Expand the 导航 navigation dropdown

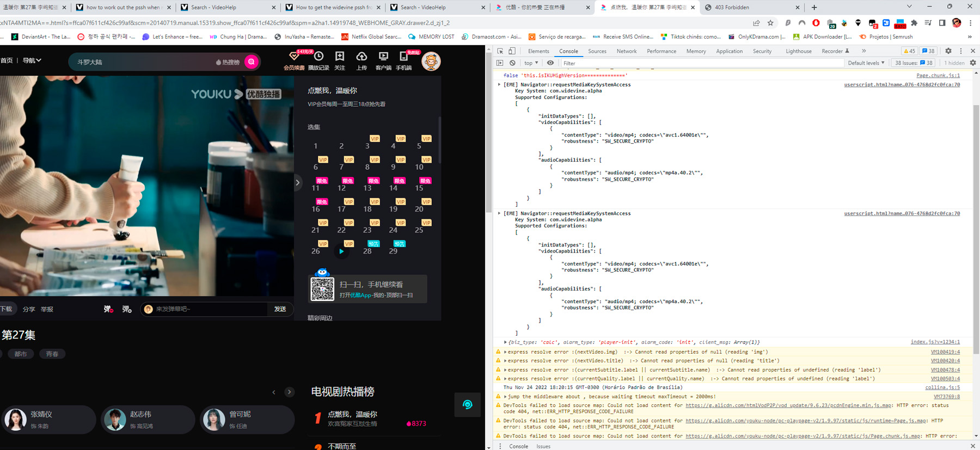(x=32, y=60)
